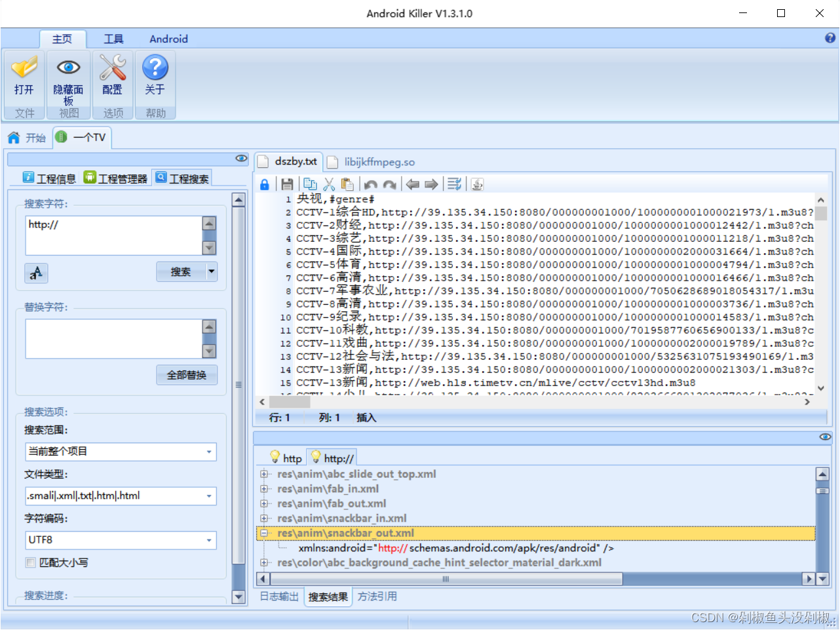Expand res\anim\fab_out.xml result
Viewport: 840px width, 630px height.
264,503
